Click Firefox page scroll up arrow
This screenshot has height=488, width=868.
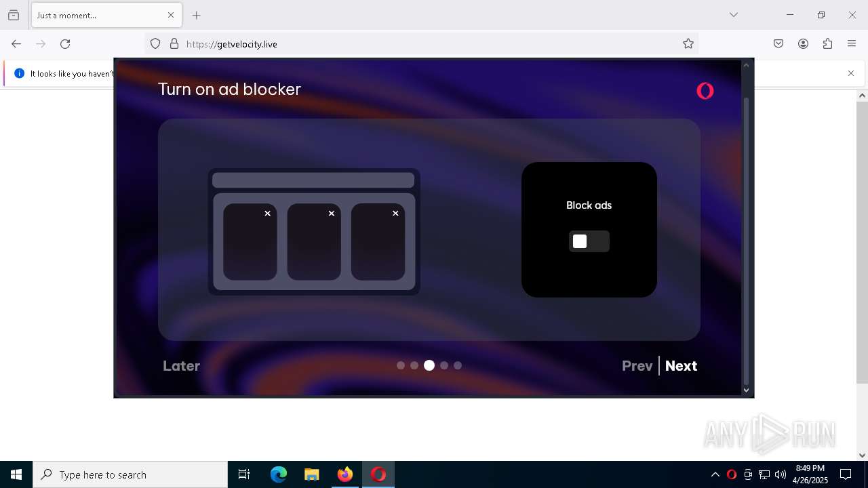tap(862, 96)
